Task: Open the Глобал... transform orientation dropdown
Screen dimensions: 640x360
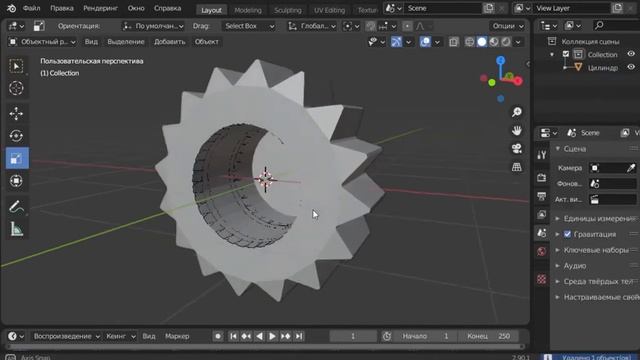Action: 312,26
